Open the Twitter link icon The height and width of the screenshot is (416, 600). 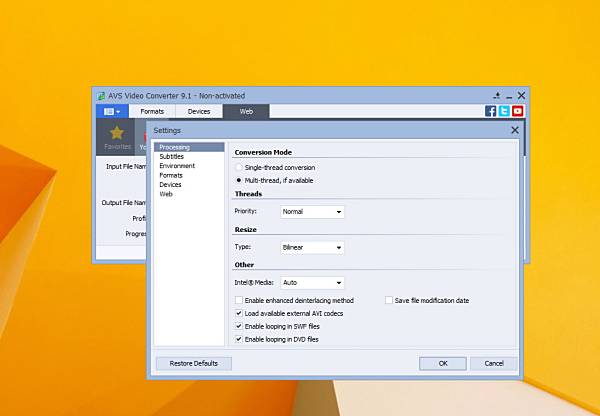[504, 111]
